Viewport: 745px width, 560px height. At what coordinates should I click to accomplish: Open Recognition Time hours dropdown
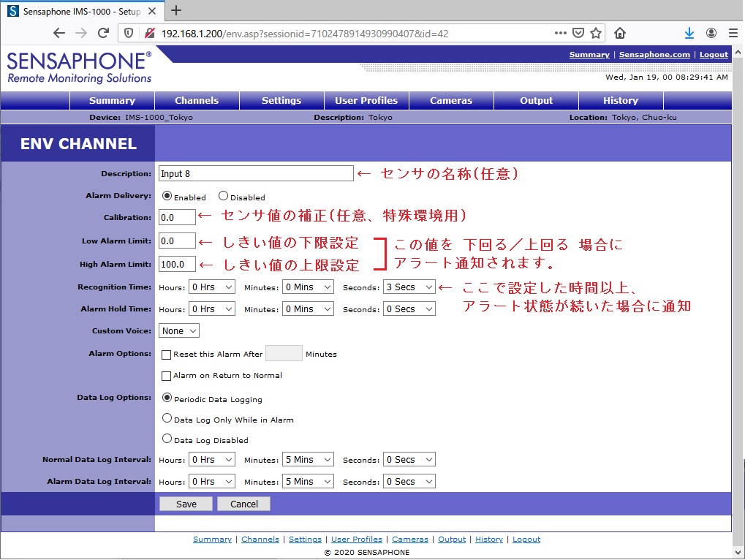tap(212, 287)
